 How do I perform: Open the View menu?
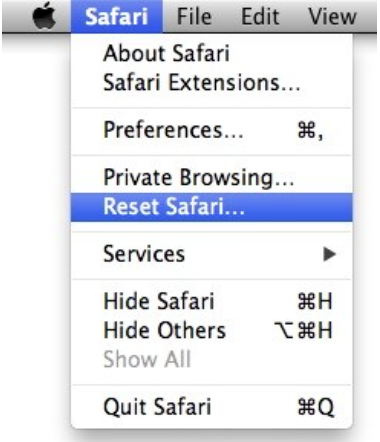(x=332, y=16)
